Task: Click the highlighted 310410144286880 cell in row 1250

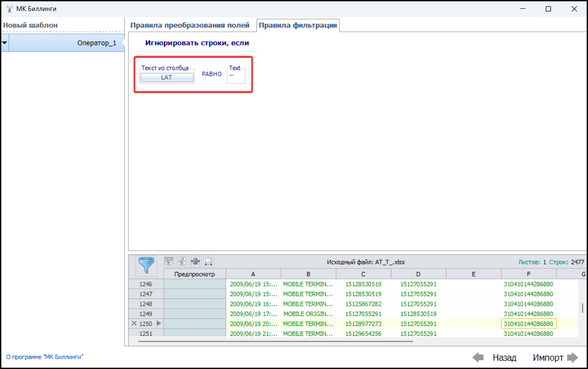Action: point(529,324)
